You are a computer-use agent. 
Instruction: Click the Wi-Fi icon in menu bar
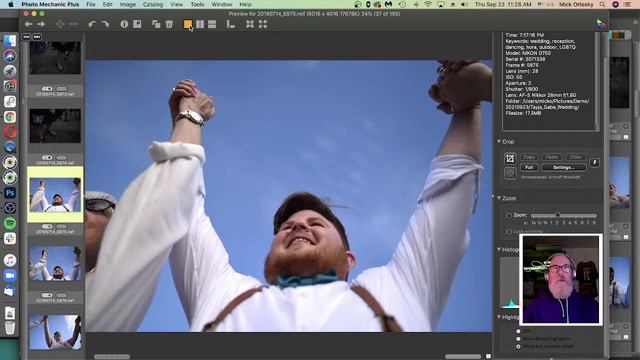(x=428, y=4)
